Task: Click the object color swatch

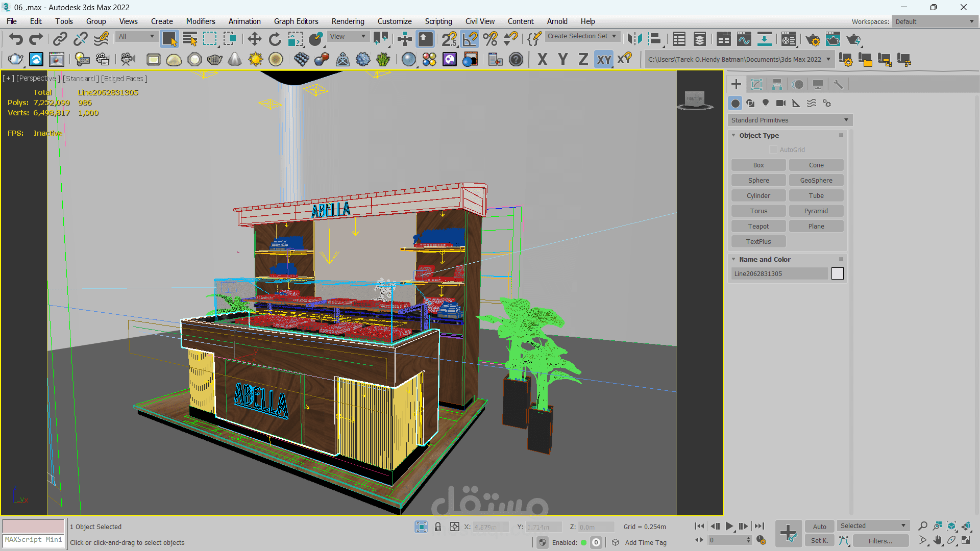Action: click(837, 273)
